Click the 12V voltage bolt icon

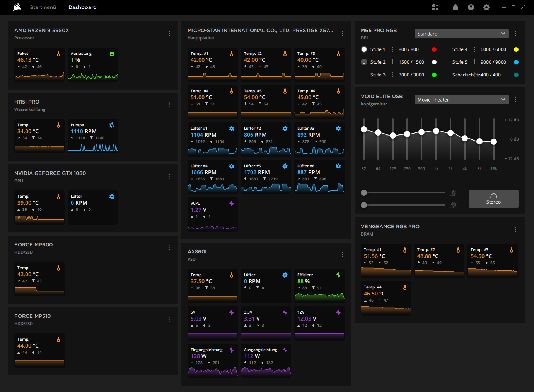(338, 312)
